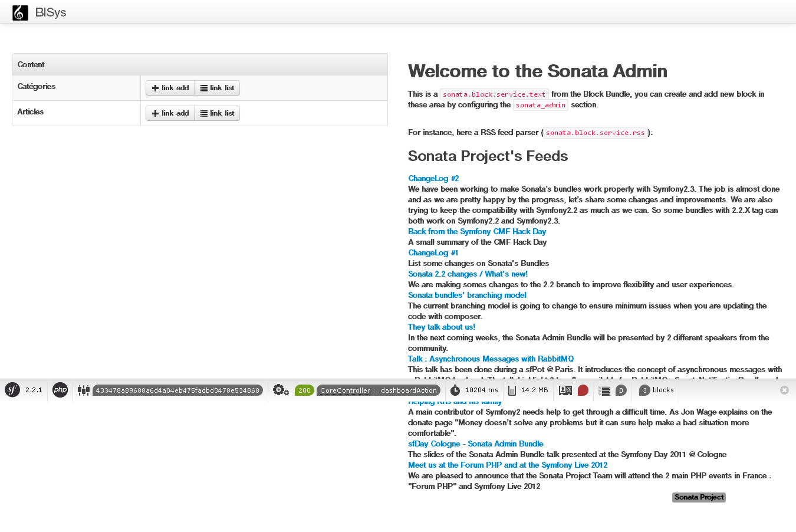This screenshot has height=532, width=796.
Task: Click the Symfony logo in debug toolbar
Action: pos(12,390)
